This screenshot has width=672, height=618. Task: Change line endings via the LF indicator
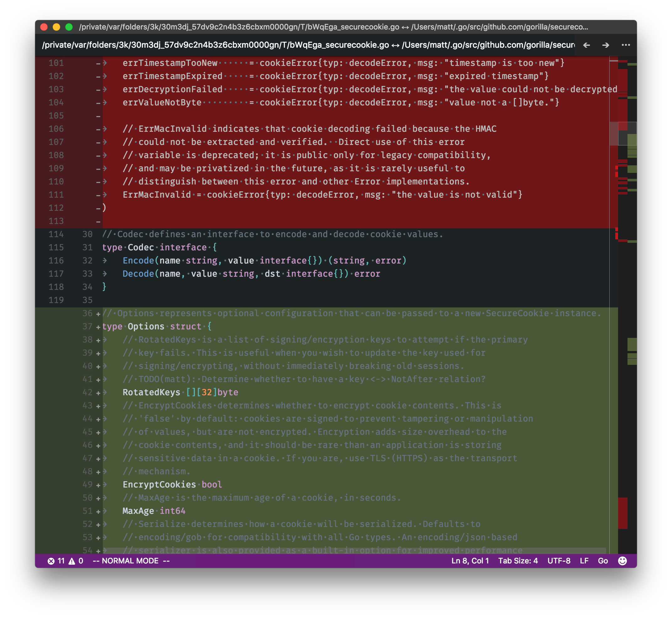[584, 561]
